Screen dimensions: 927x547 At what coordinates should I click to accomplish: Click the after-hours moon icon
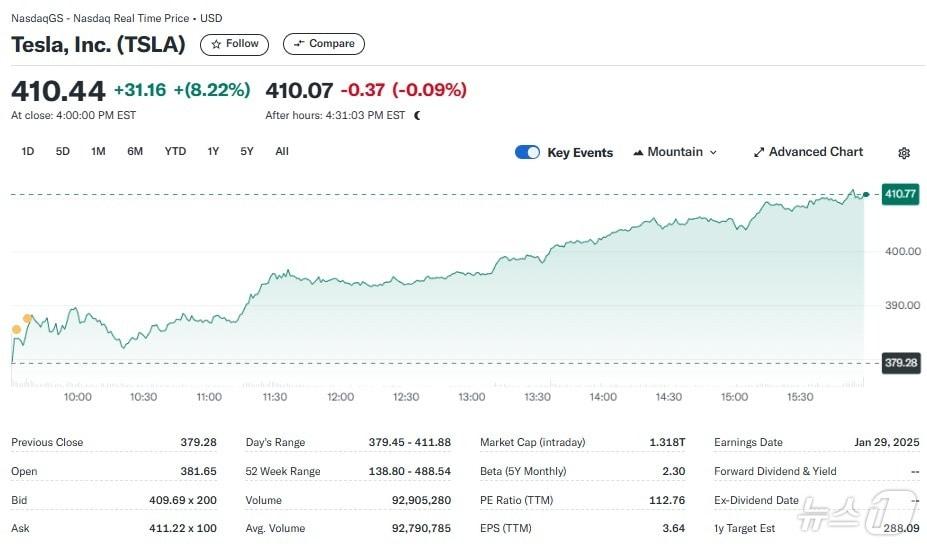tap(417, 115)
